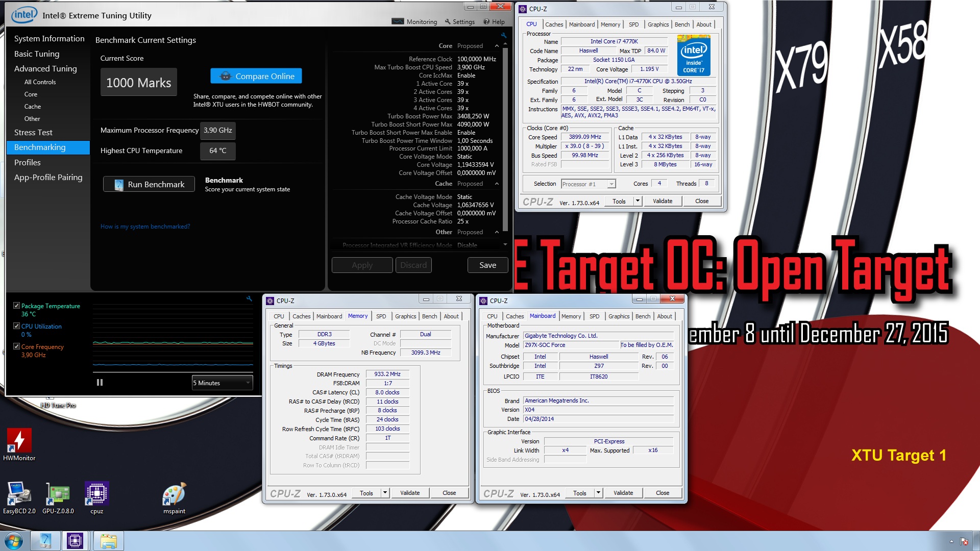Click Compare Online button

(x=256, y=76)
